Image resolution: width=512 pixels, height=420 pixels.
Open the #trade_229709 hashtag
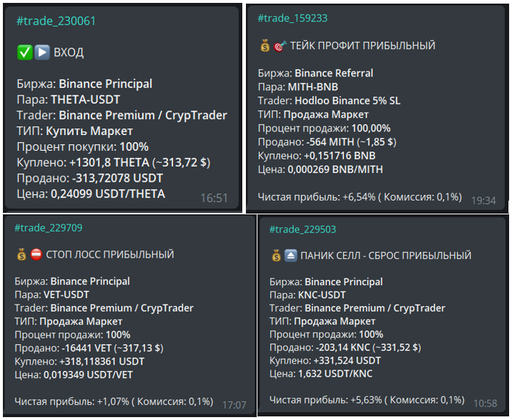(x=48, y=228)
